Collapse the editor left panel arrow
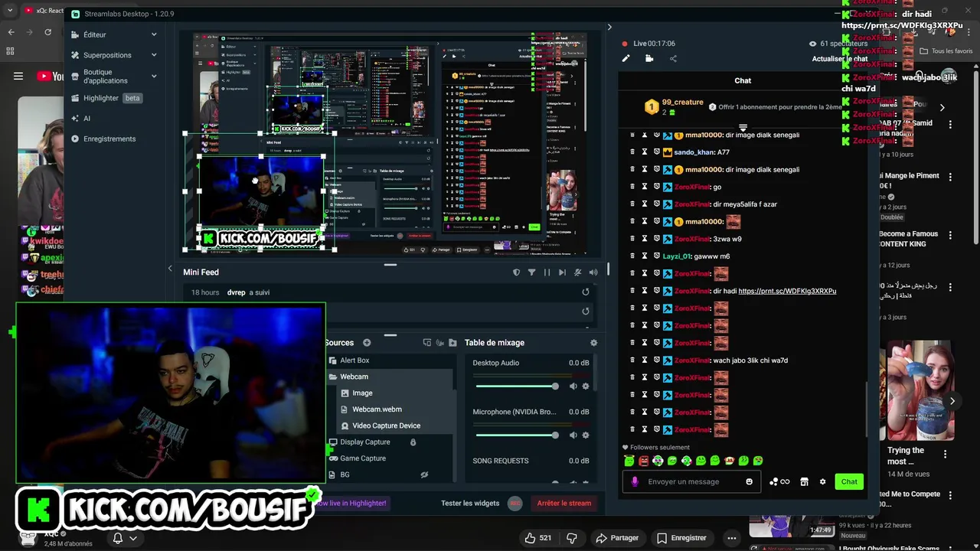Image resolution: width=980 pixels, height=551 pixels. click(x=170, y=268)
